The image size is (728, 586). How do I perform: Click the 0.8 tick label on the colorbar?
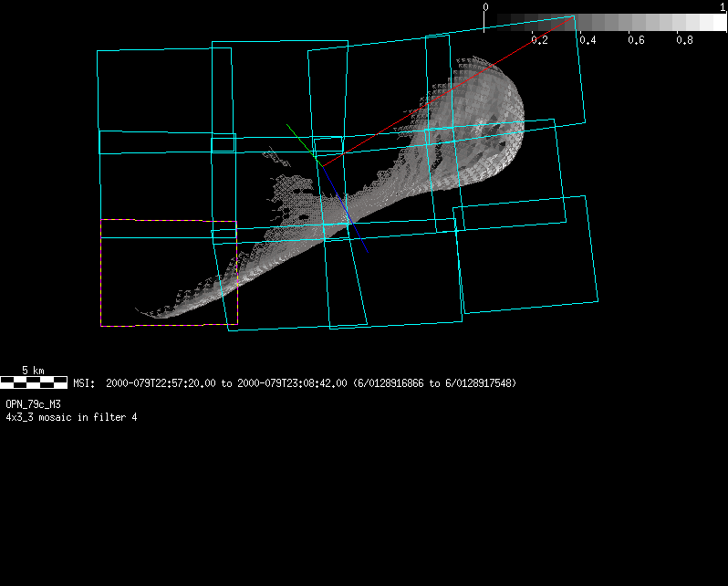click(685, 40)
